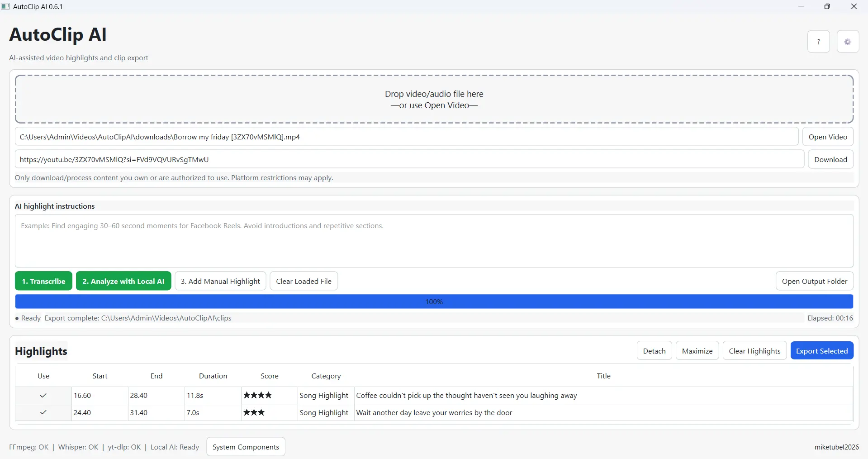Image resolution: width=868 pixels, height=459 pixels.
Task: Sort highlights by the Score column header
Action: (x=270, y=376)
